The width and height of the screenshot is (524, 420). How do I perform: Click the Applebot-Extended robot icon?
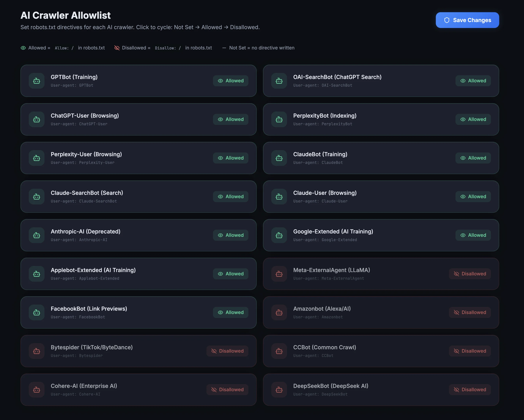[x=36, y=274]
